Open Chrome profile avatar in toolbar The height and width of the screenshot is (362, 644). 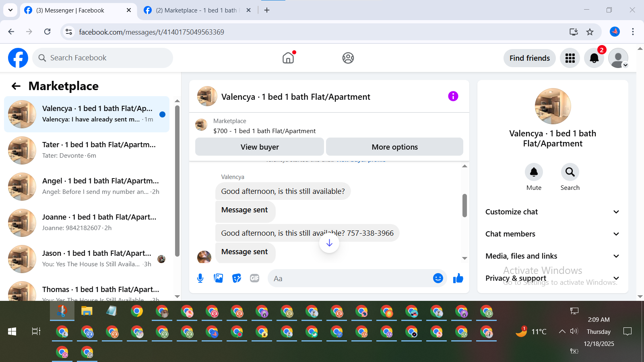tap(615, 32)
